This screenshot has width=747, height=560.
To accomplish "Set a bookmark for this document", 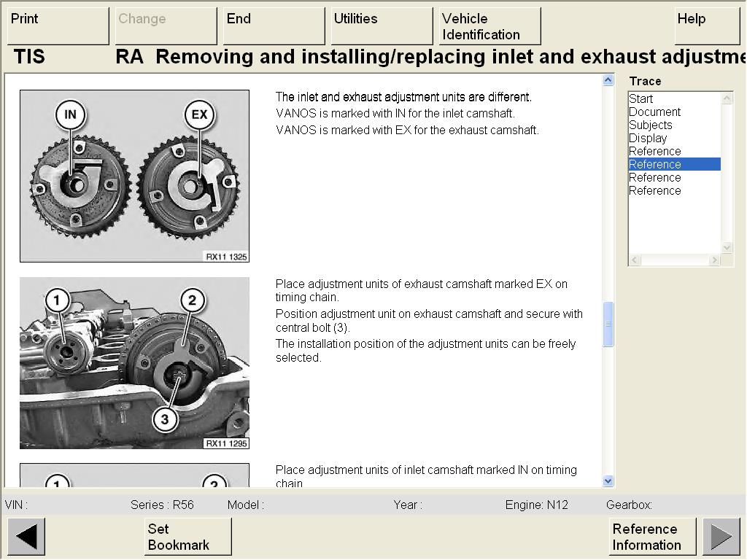I will pos(187,537).
